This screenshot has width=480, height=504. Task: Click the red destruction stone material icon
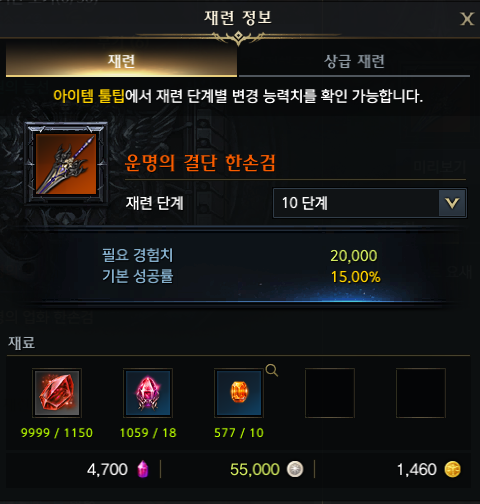point(57,393)
